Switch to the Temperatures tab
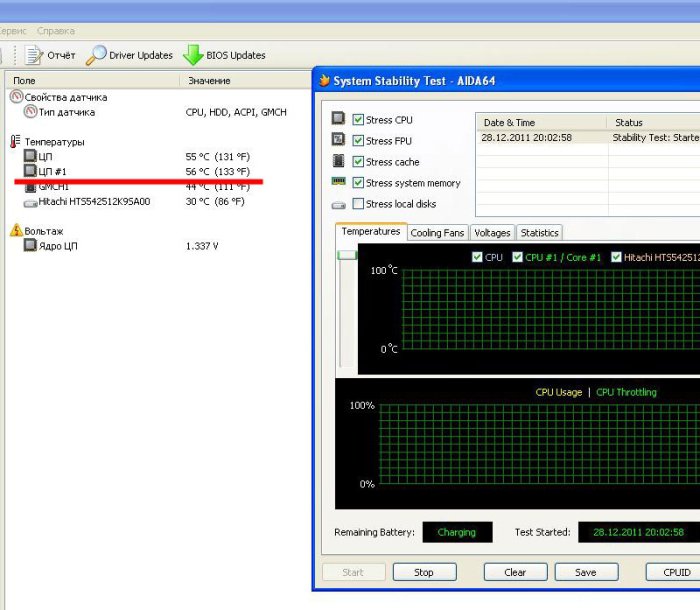 [x=371, y=231]
